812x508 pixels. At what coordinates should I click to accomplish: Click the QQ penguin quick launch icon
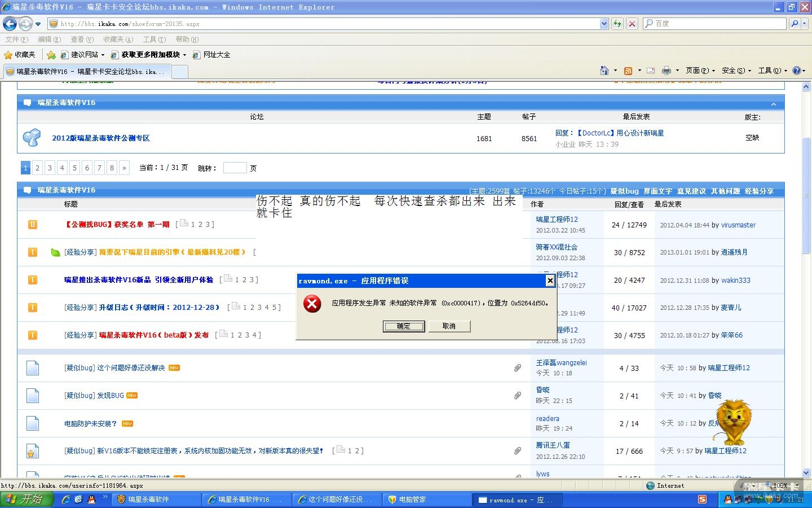click(91, 500)
